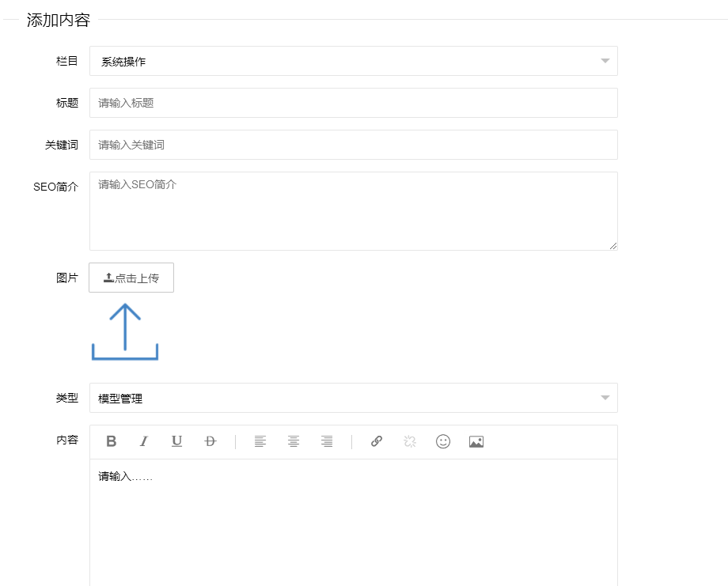This screenshot has height=586, width=728.
Task: Select the Italic formatting icon
Action: point(143,441)
